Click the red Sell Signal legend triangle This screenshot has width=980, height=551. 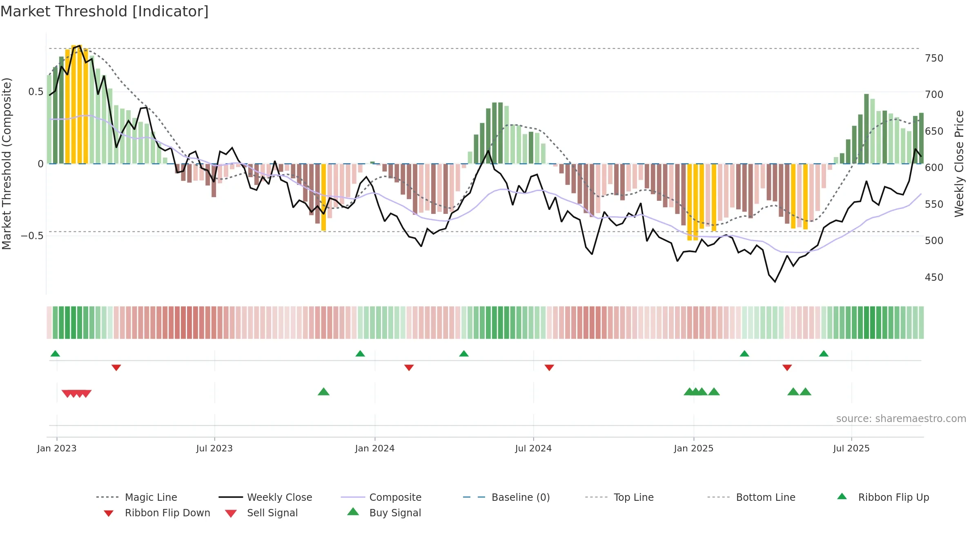pos(231,513)
